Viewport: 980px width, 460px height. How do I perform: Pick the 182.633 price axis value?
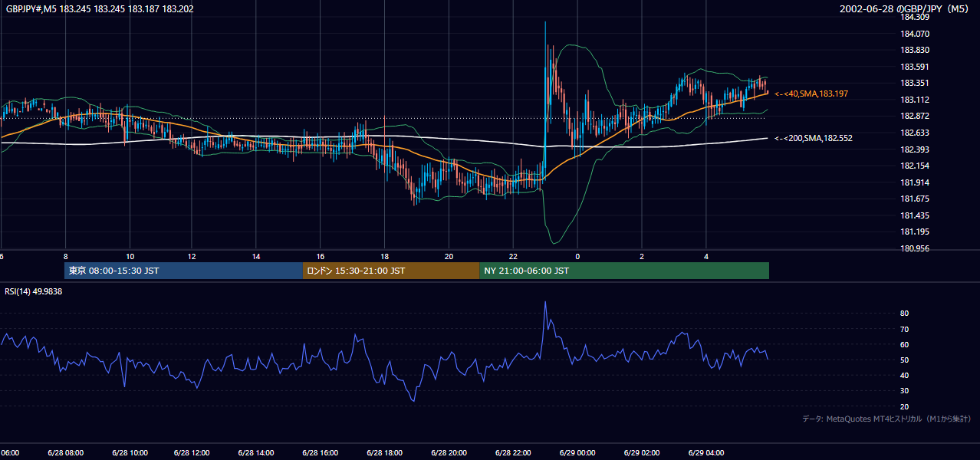click(915, 133)
